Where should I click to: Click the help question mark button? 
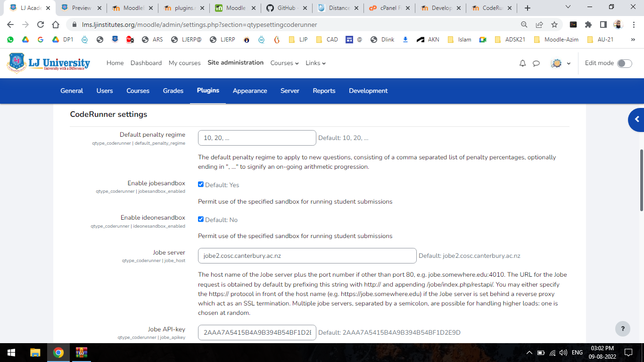(623, 329)
